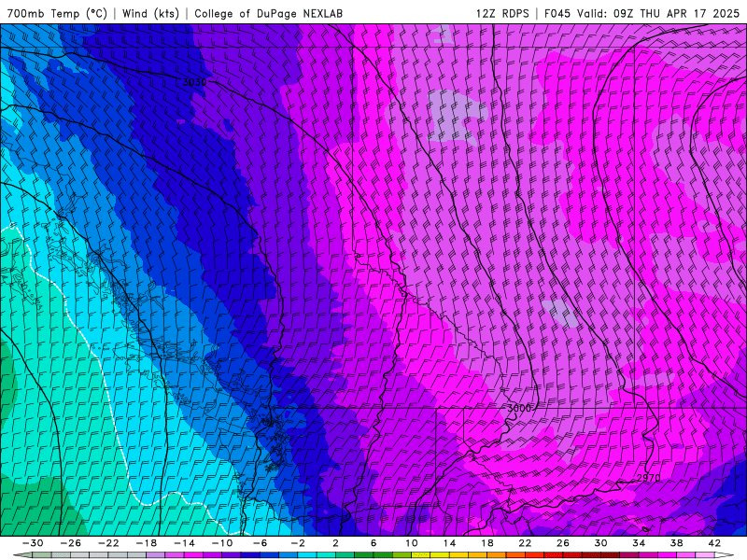Click the '30' colorbar scale label

coord(600,543)
